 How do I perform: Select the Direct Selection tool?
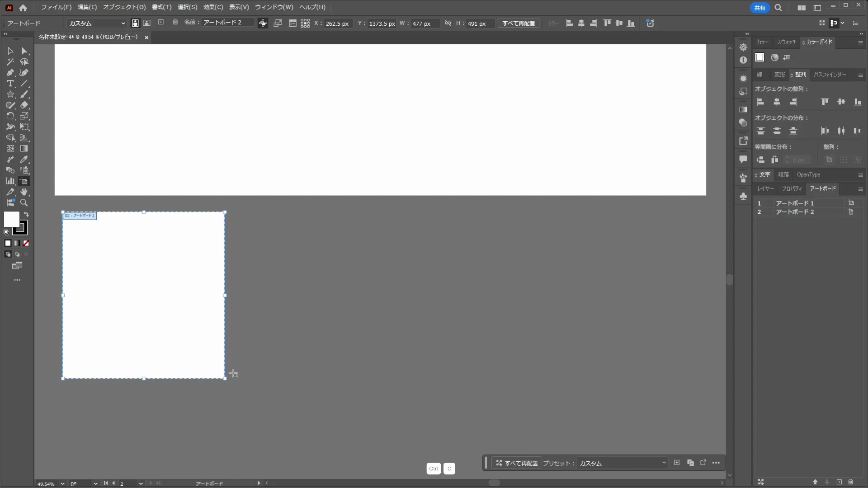[x=24, y=51]
